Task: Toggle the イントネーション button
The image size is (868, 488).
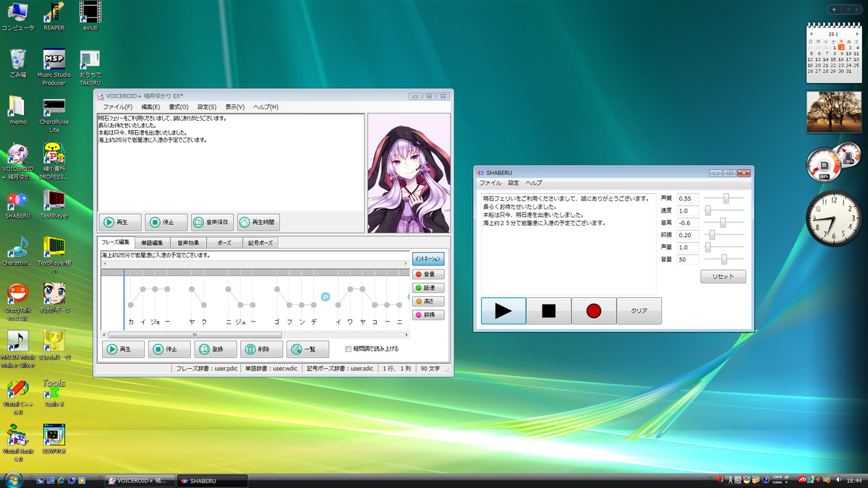Action: click(428, 259)
